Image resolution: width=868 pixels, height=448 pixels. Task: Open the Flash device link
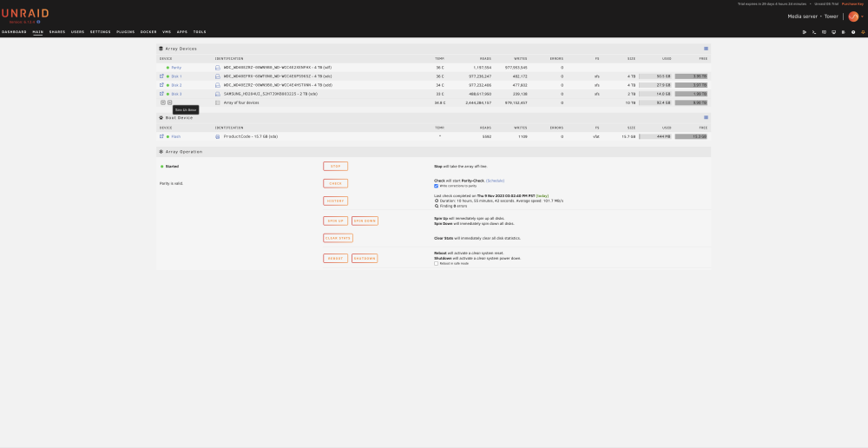point(175,136)
